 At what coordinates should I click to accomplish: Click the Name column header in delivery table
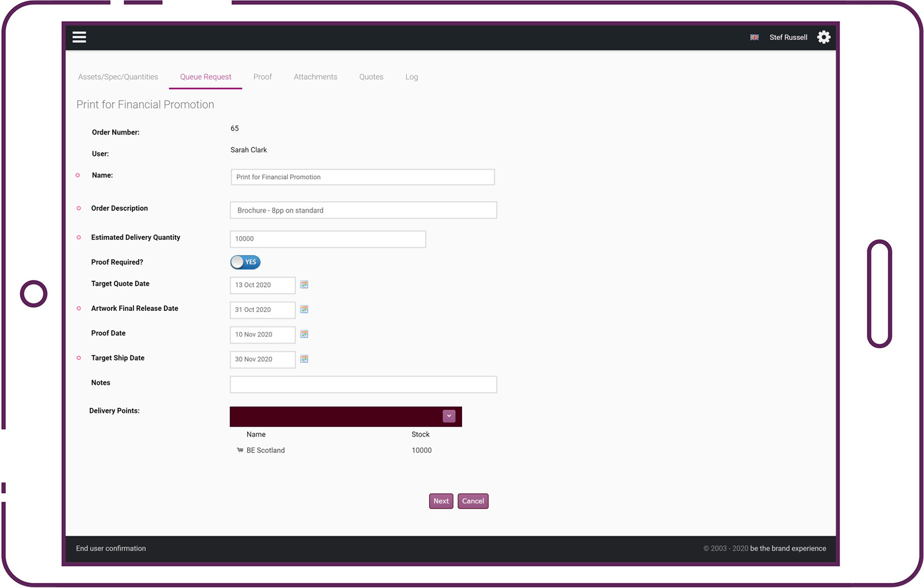tap(256, 434)
